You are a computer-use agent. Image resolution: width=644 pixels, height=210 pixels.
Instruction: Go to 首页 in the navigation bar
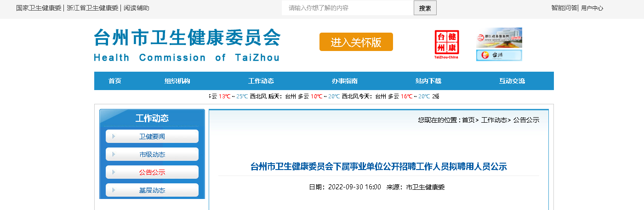click(x=115, y=81)
